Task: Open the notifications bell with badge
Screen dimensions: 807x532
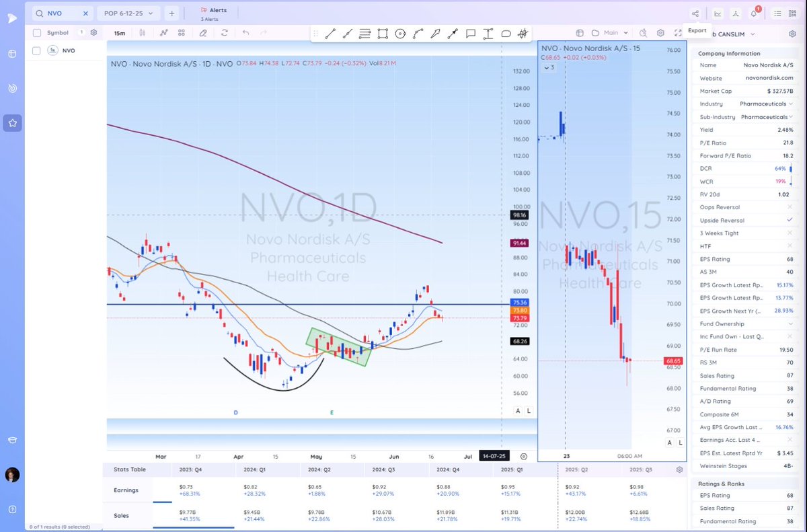Action: coord(754,13)
